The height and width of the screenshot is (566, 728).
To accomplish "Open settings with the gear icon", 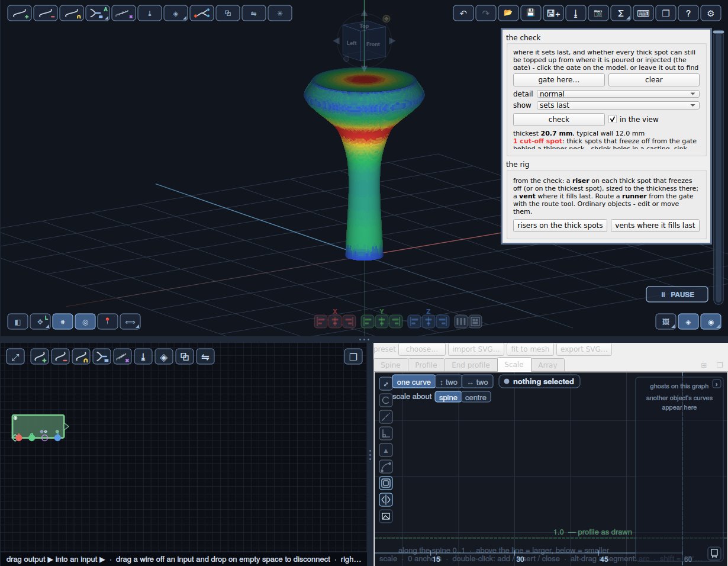I will pos(711,13).
